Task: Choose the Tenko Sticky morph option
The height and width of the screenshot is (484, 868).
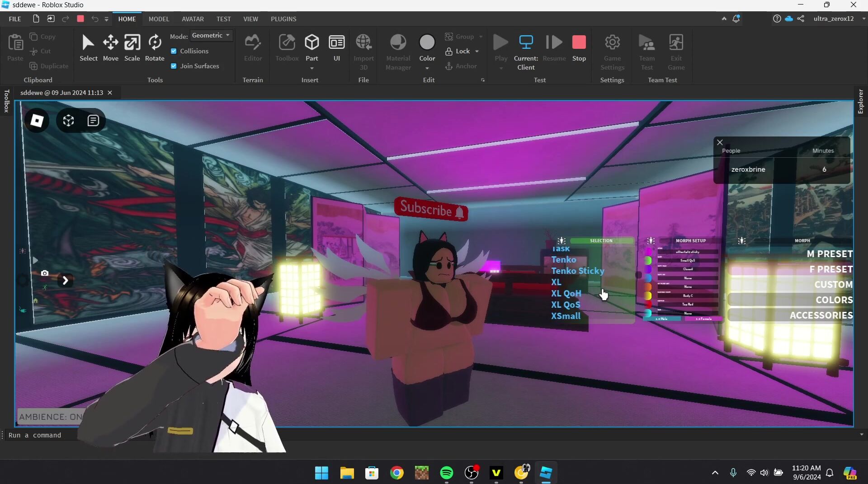Action: pyautogui.click(x=577, y=271)
